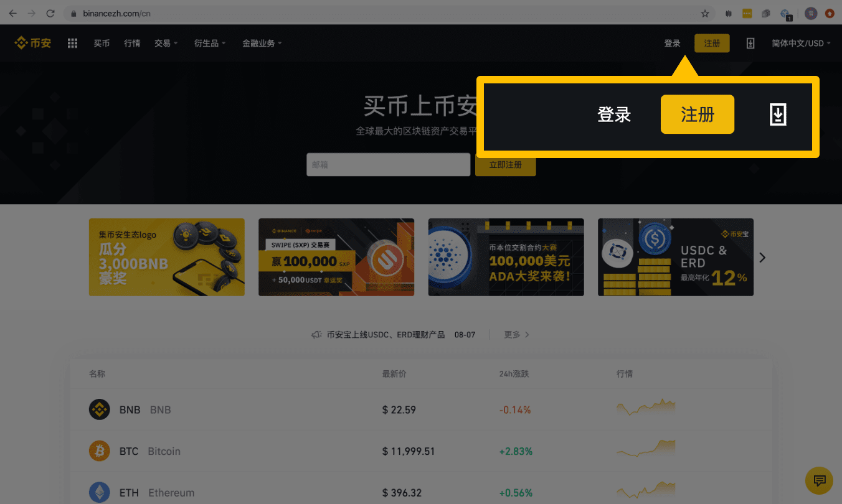842x504 pixels.
Task: Expand the 交易 dropdown menu
Action: point(166,43)
